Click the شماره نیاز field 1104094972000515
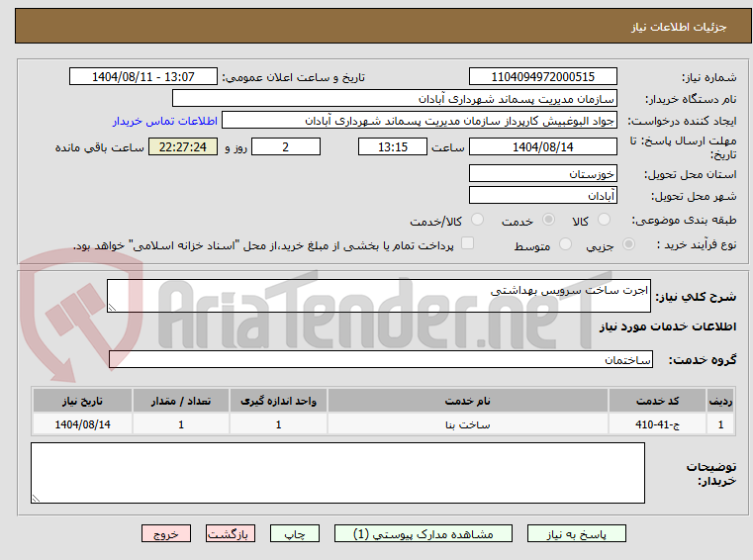 click(x=542, y=76)
